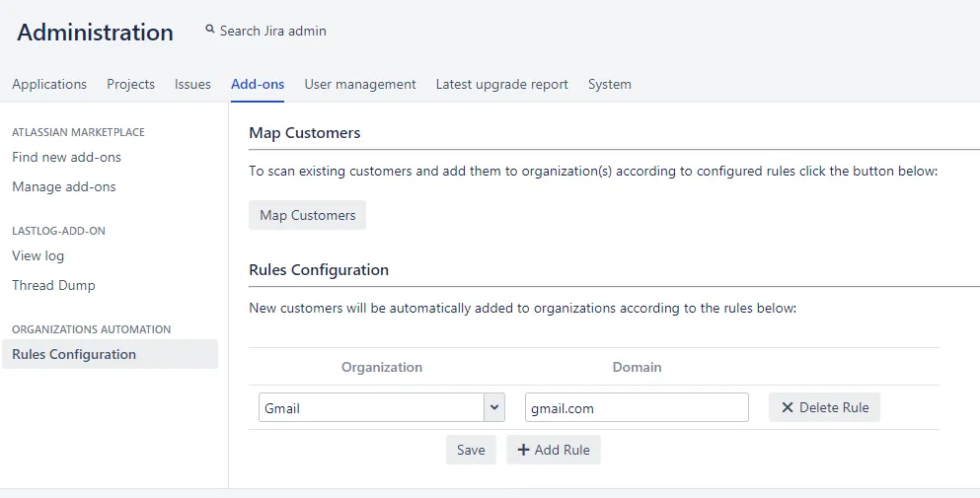Focus the Search Jira admin field

click(x=272, y=31)
